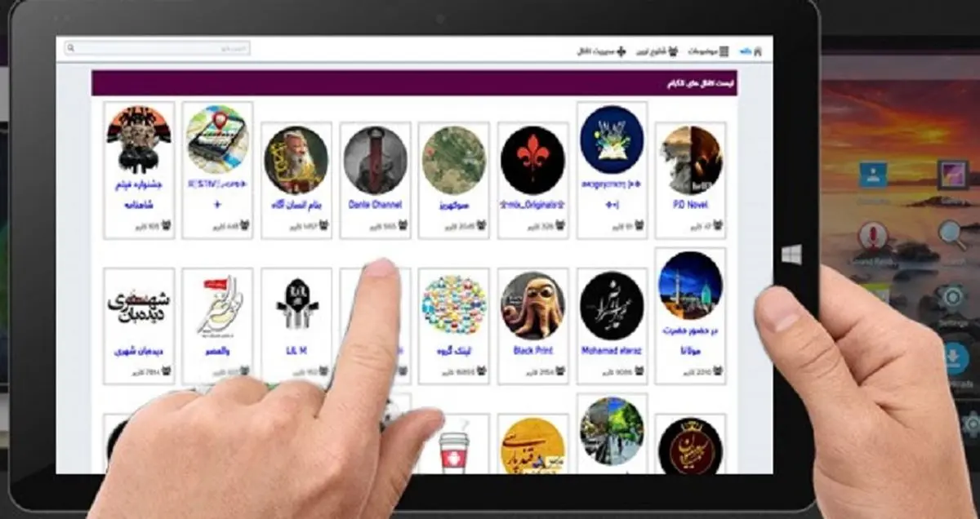This screenshot has width=980, height=519.
Task: Click the plus icon for channel management
Action: [x=621, y=51]
